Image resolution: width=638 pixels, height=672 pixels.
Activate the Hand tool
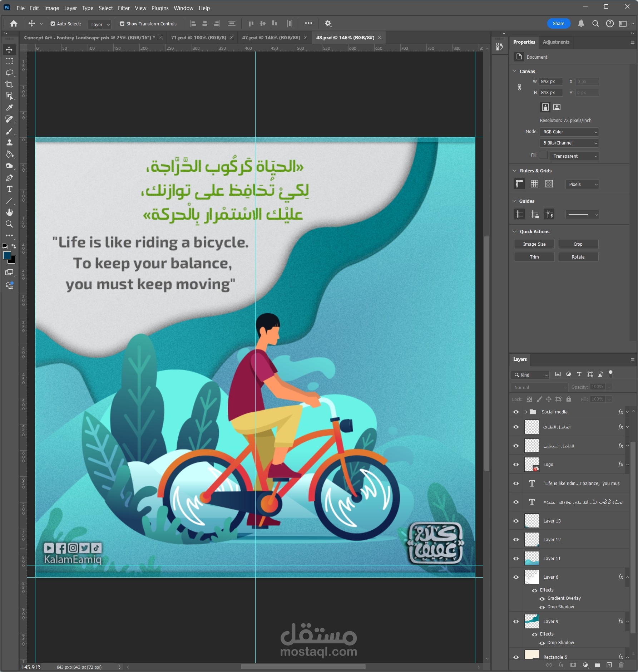[9, 212]
